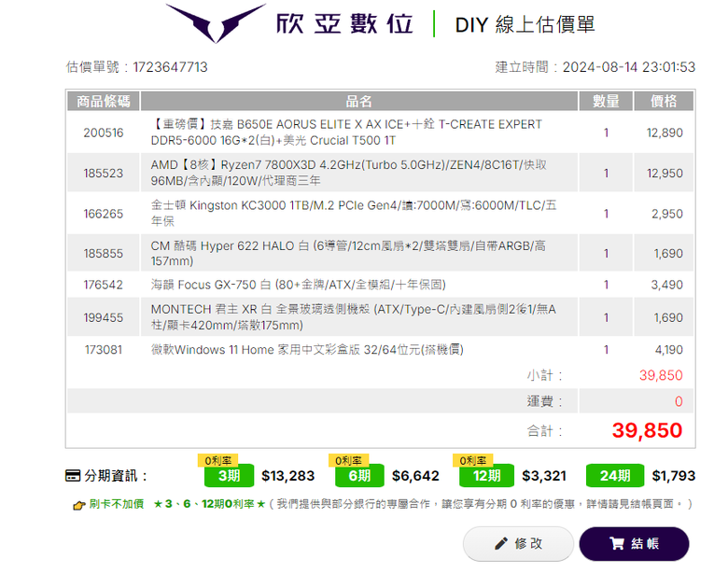Image resolution: width=728 pixels, height=587 pixels.
Task: Click the 建立時間 2024-08-14 timestamp
Action: tap(595, 67)
